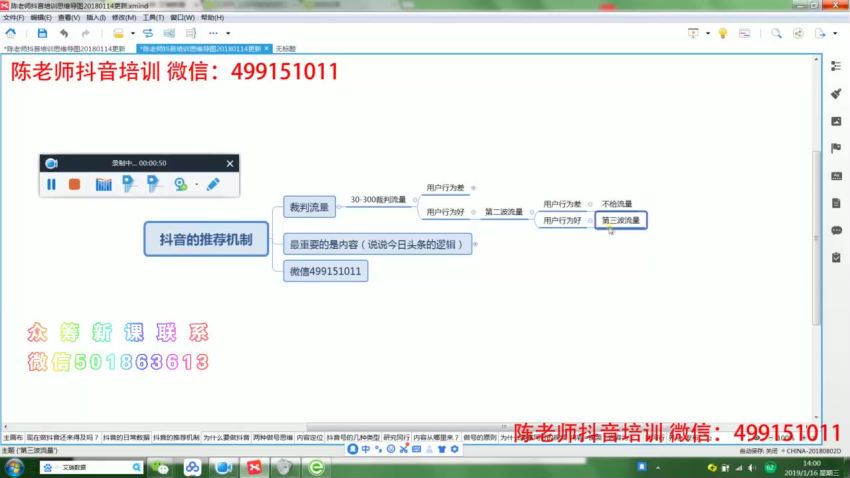
Task: Switch to the 抖音的日常数据 sheet tab
Action: (126, 437)
